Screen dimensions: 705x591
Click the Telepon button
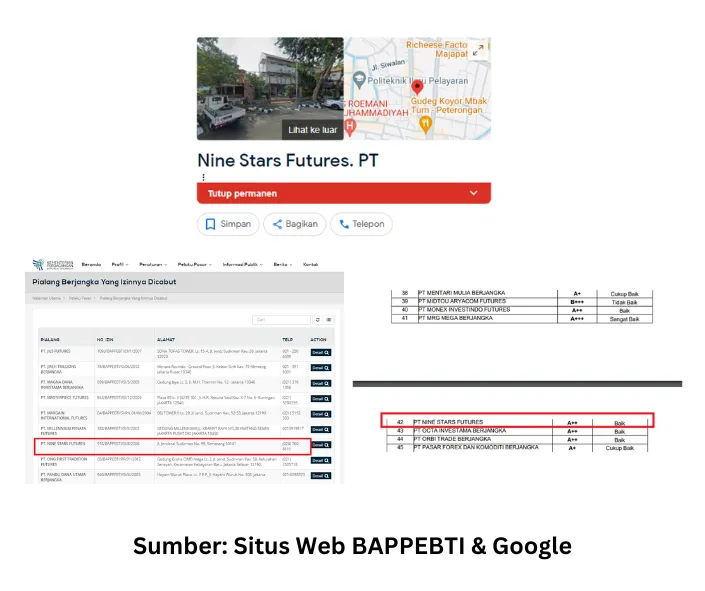pos(361,224)
